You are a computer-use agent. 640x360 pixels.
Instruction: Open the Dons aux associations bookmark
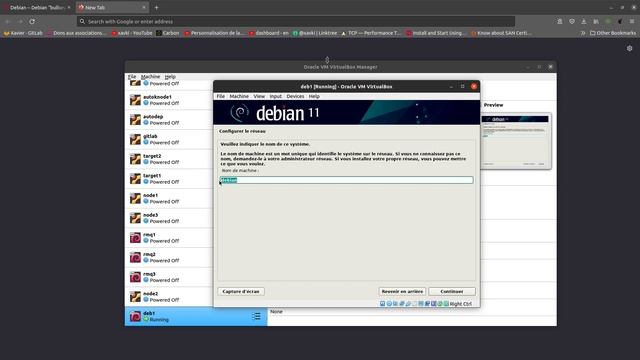tap(76, 33)
